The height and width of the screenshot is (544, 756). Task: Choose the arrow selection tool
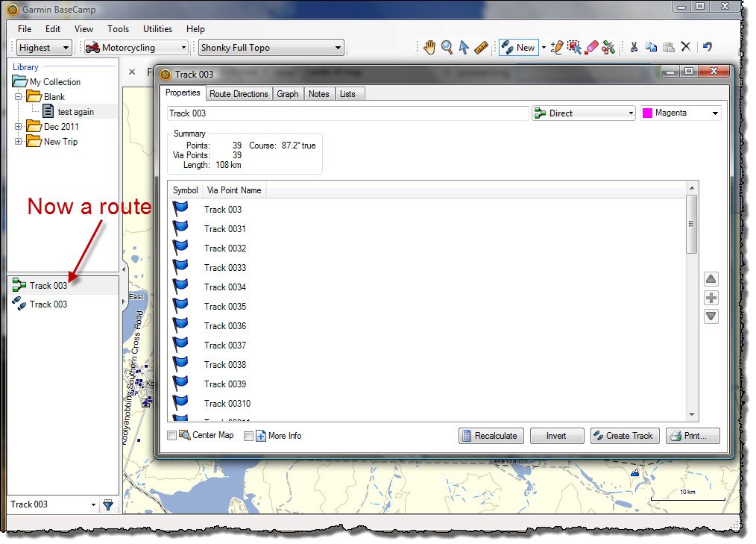click(x=464, y=47)
